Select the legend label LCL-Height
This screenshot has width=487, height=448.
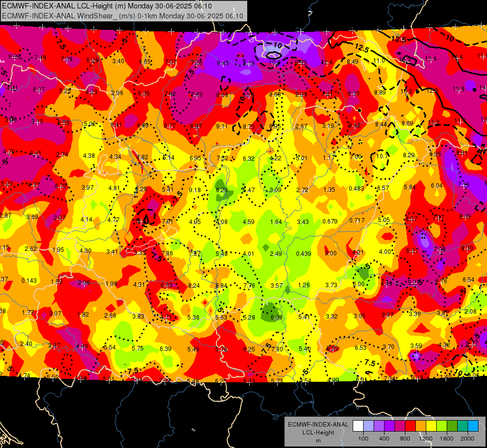pyautogui.click(x=318, y=433)
